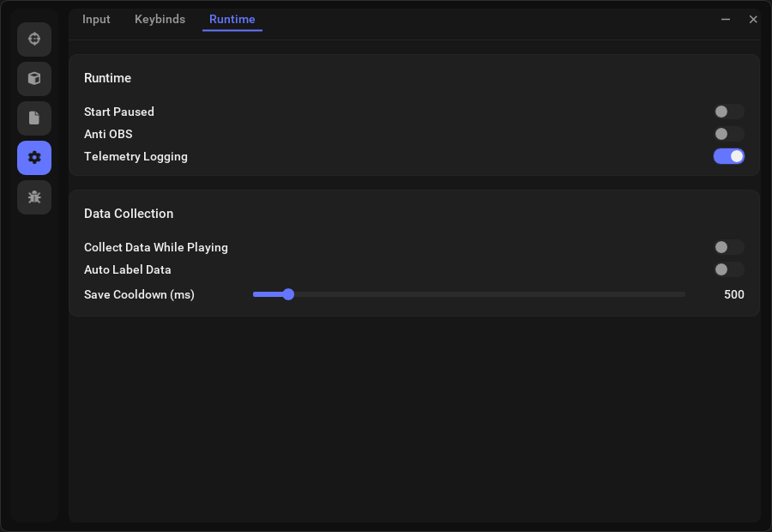Turn on the Anti OBS switch

pos(728,134)
